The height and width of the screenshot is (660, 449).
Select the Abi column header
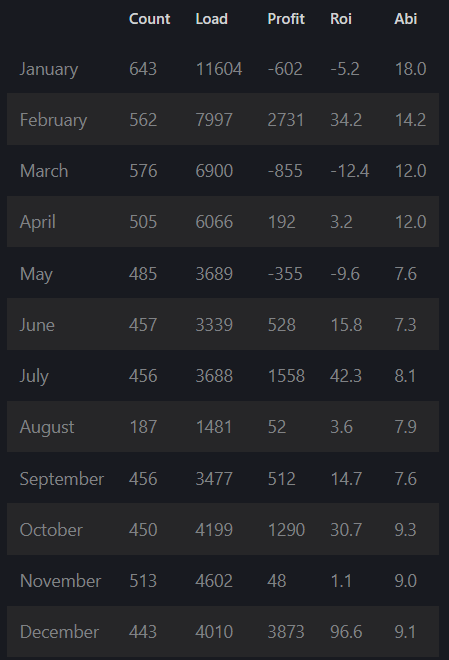pyautogui.click(x=406, y=19)
